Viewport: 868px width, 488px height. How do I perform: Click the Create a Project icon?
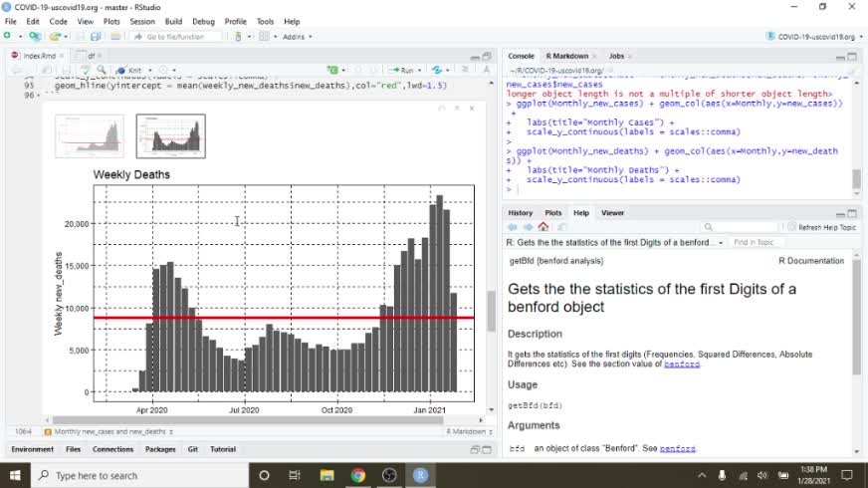(34, 36)
